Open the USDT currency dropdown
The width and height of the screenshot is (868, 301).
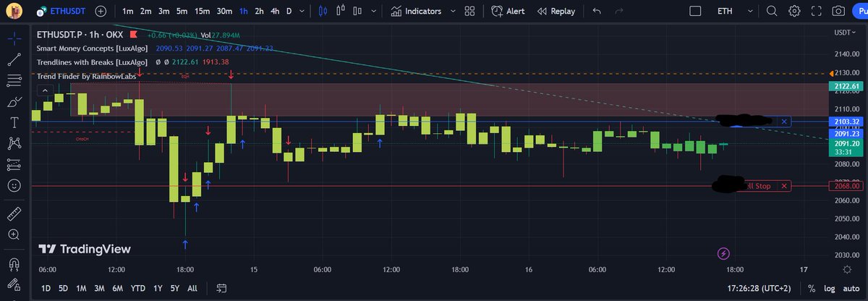click(x=846, y=33)
